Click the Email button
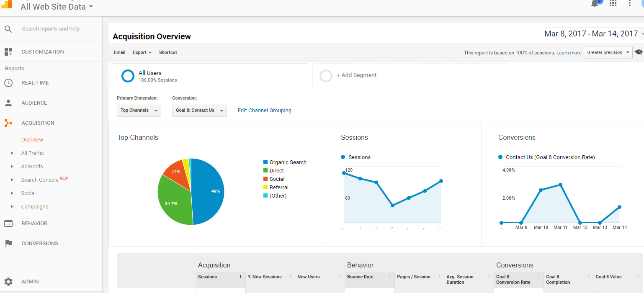The width and height of the screenshot is (644, 293). click(x=119, y=52)
